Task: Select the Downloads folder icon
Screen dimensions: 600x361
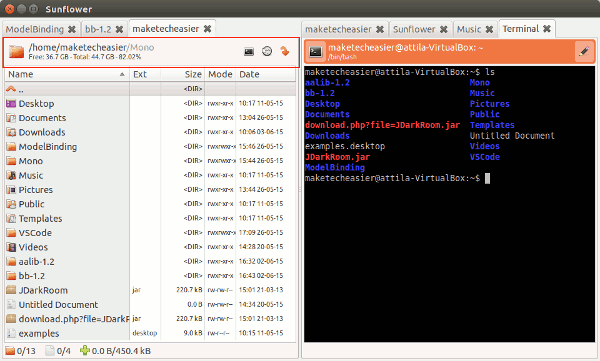Action: [x=11, y=132]
